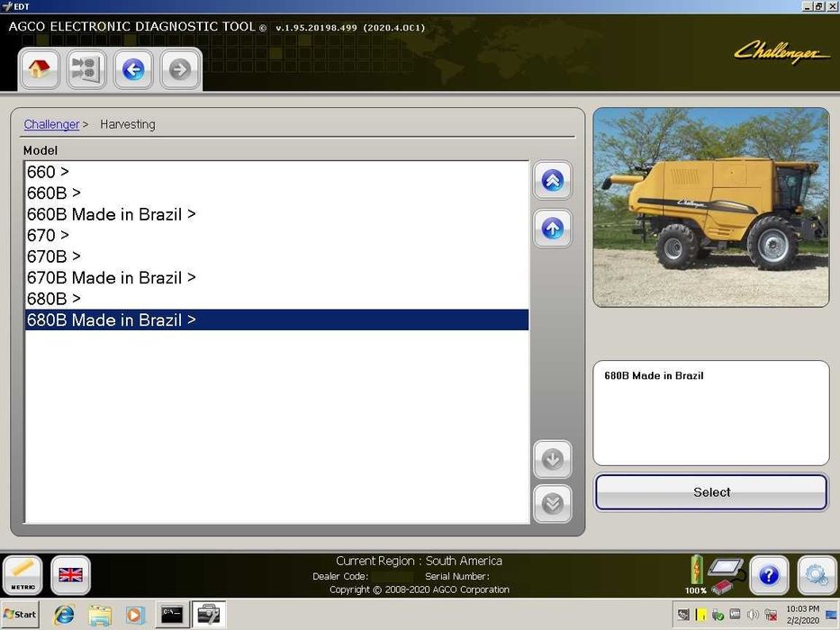Click the Serial Number label
The image size is (840, 630).
(457, 576)
